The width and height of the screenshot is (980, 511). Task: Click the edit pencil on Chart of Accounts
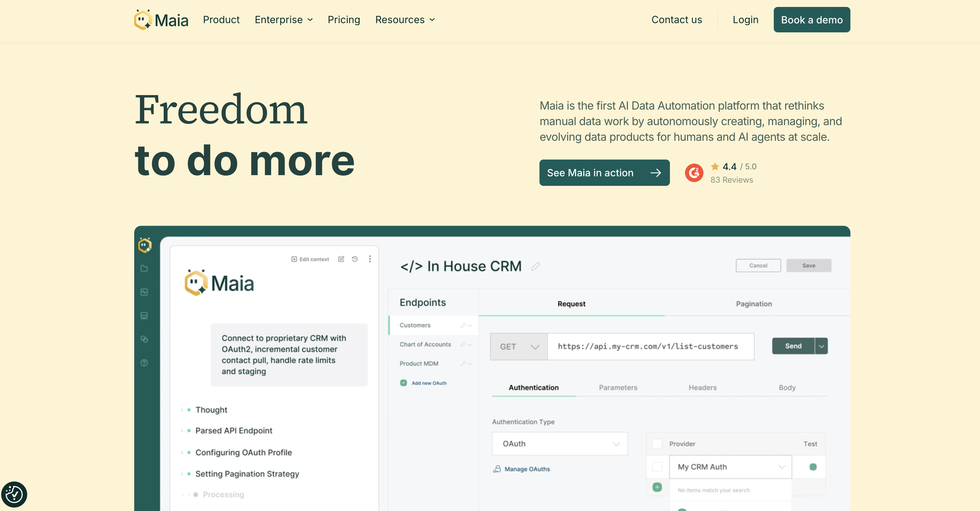click(x=463, y=345)
